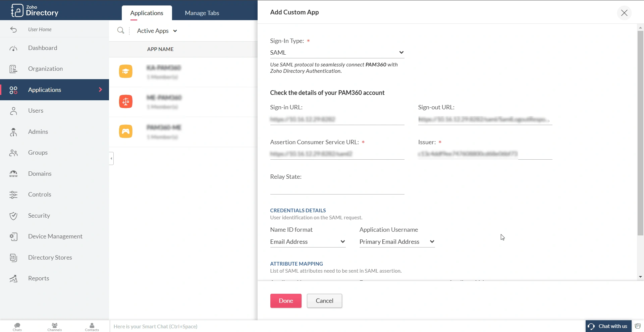This screenshot has width=644, height=332.
Task: Select the PAM360-ME gamepad app icon
Action: (x=125, y=131)
